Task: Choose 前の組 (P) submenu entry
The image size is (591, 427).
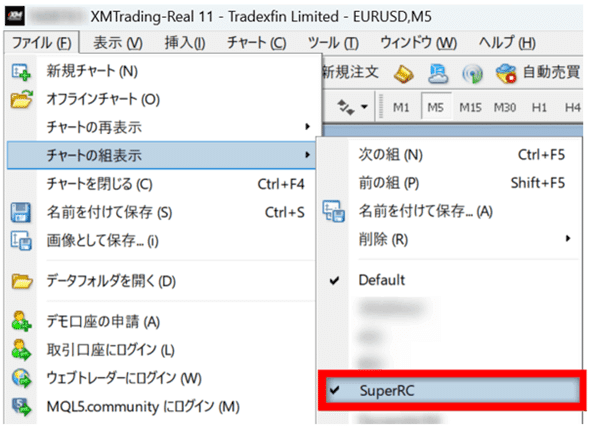Action: [x=449, y=183]
